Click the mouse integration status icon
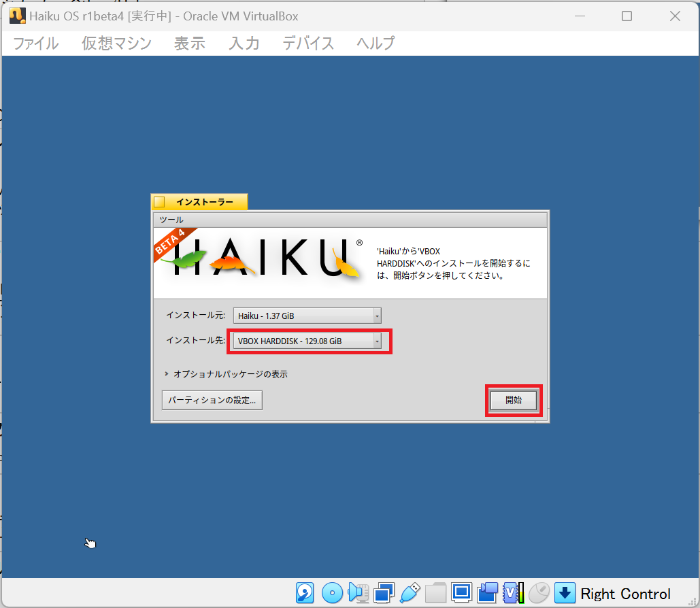Viewport: 700px width, 608px height. (539, 593)
